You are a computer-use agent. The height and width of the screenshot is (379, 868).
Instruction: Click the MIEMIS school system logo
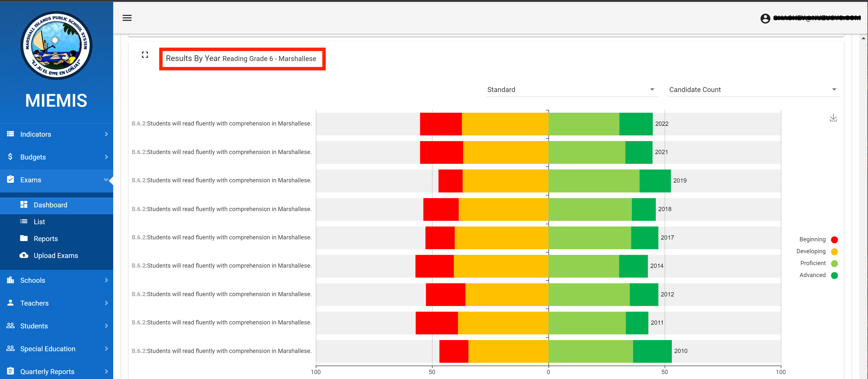click(x=56, y=45)
